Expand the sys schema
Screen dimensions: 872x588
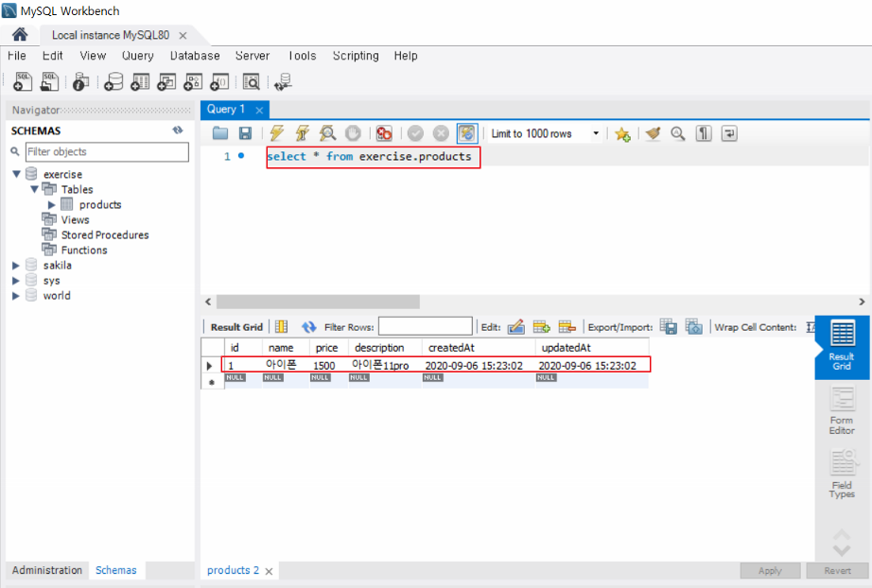(x=16, y=281)
